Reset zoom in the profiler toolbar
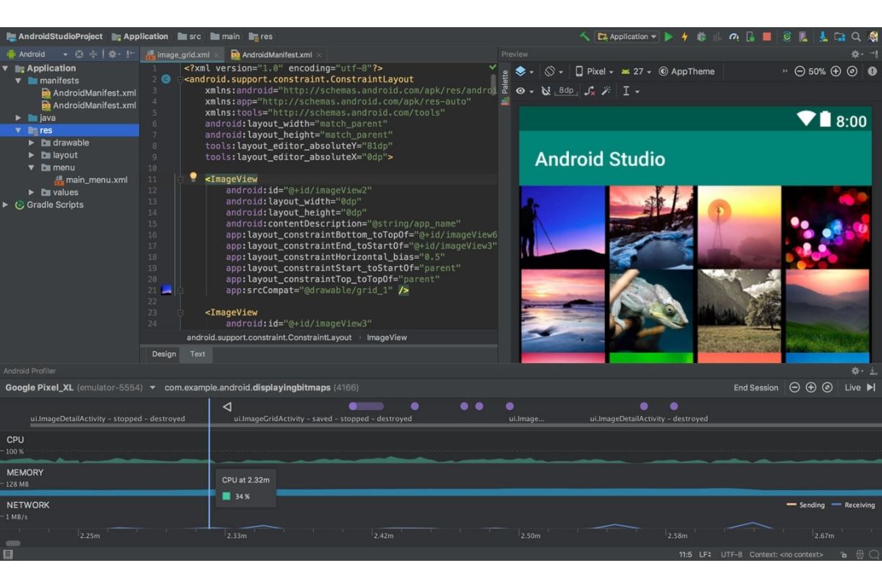Image resolution: width=882 pixels, height=588 pixels. pyautogui.click(x=828, y=387)
